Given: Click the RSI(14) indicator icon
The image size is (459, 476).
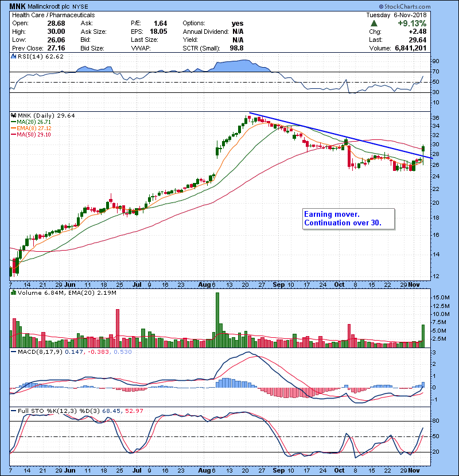Looking at the screenshot, I should click(13, 56).
